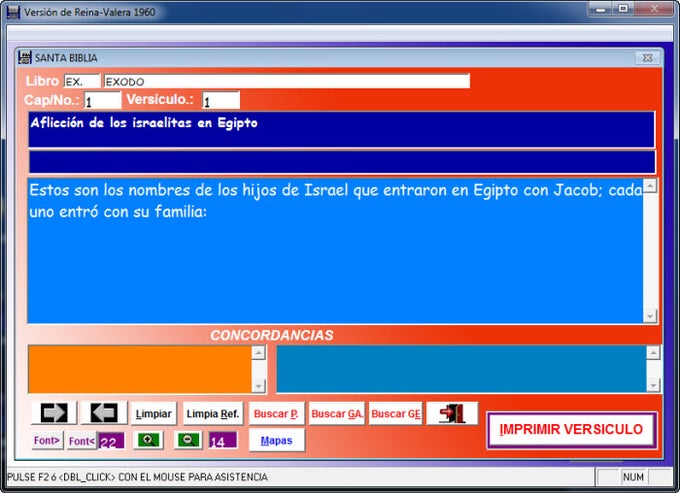
Task: Close the SANTA BIBLIA inner window
Action: tap(647, 58)
